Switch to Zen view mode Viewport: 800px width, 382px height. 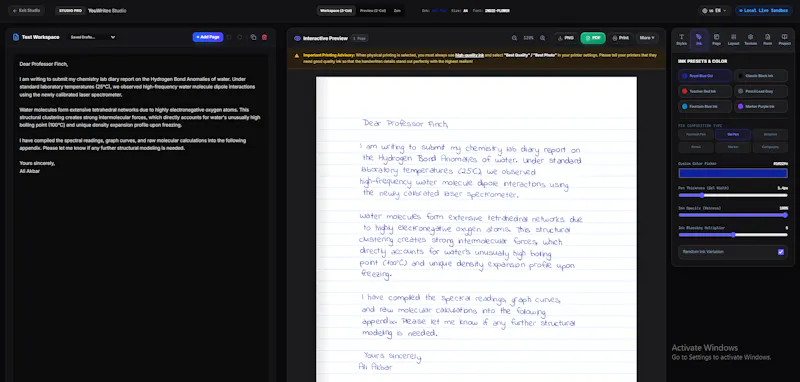pos(397,10)
